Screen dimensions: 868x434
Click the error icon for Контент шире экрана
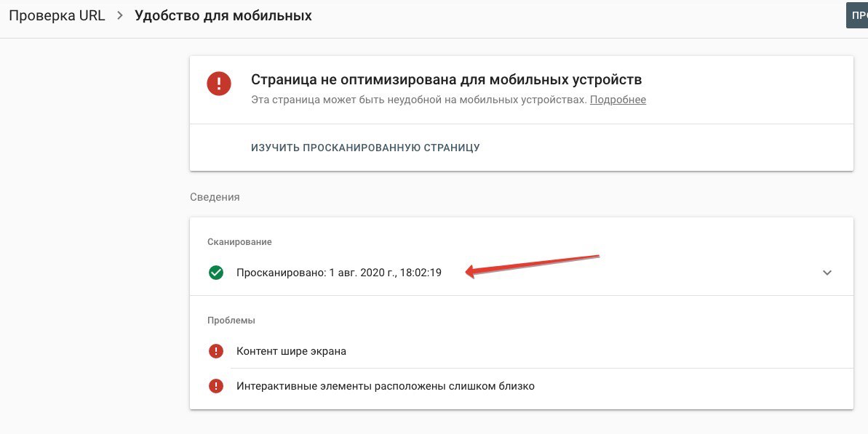coord(216,351)
